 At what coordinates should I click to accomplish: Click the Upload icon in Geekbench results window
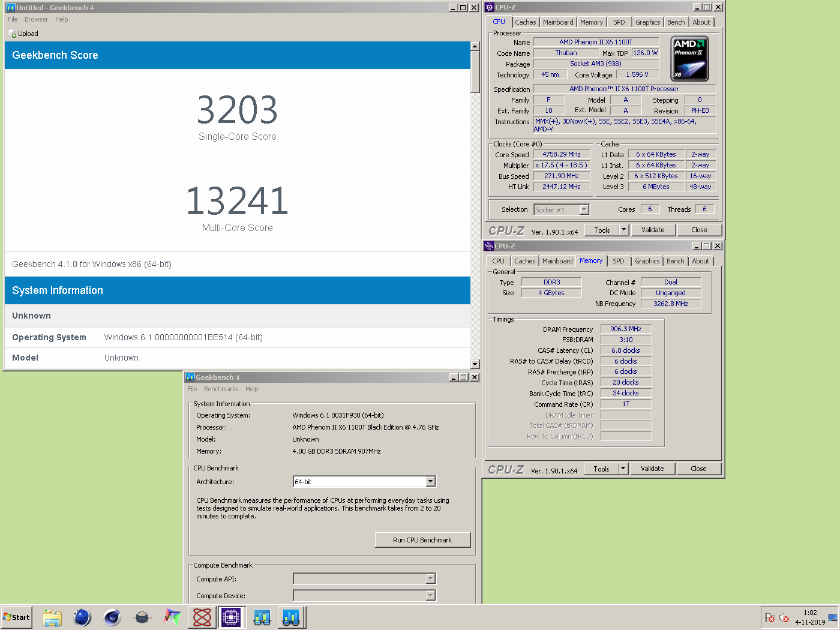(12, 34)
